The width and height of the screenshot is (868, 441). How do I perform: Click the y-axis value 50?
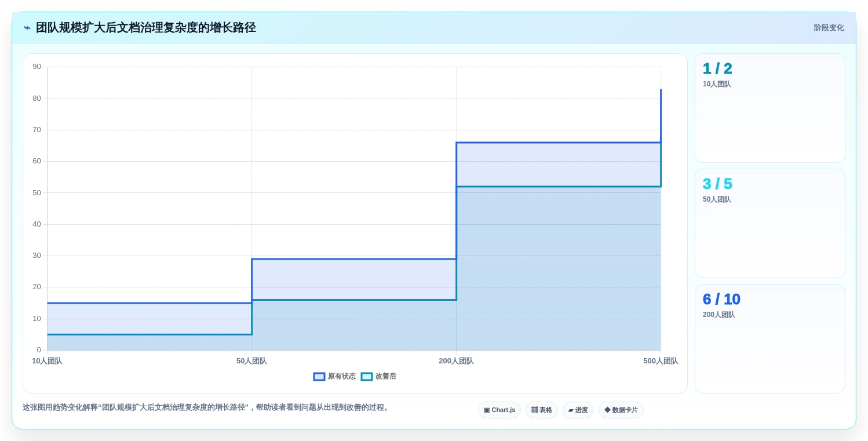37,192
